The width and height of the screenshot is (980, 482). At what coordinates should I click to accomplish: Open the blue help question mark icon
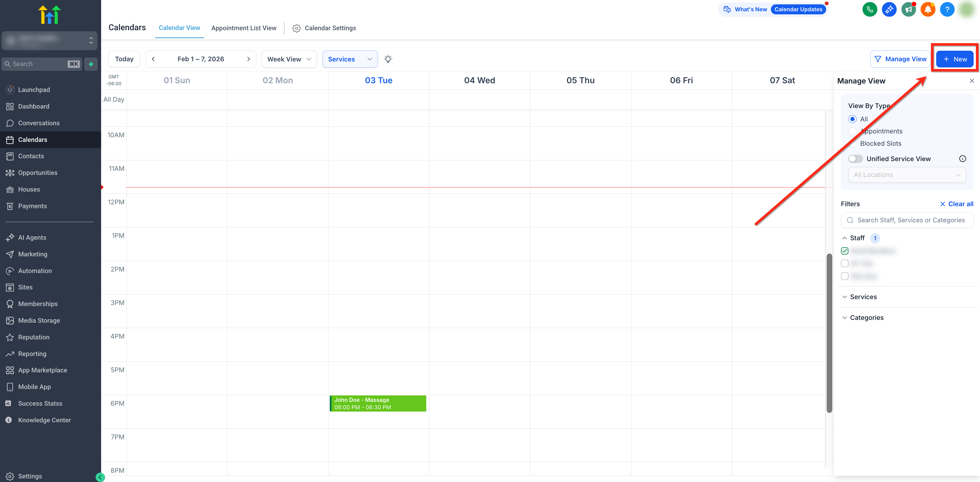coord(947,9)
